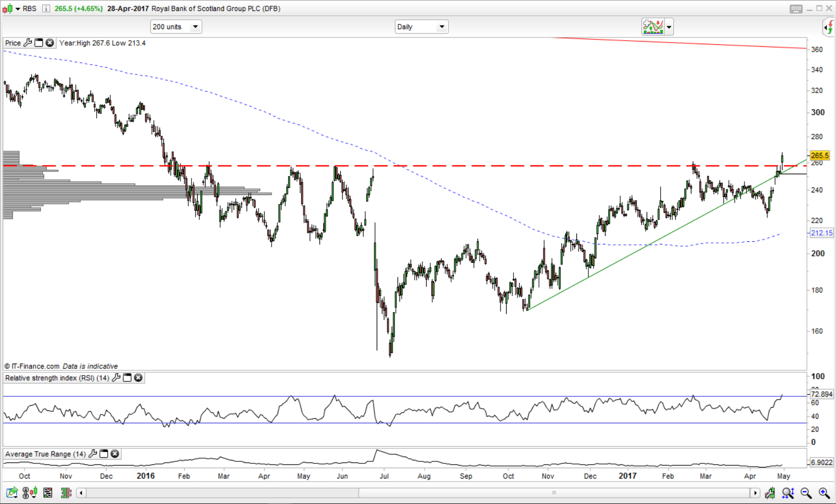Click the scrollbar left arrow button
836x504 pixels.
point(81,493)
